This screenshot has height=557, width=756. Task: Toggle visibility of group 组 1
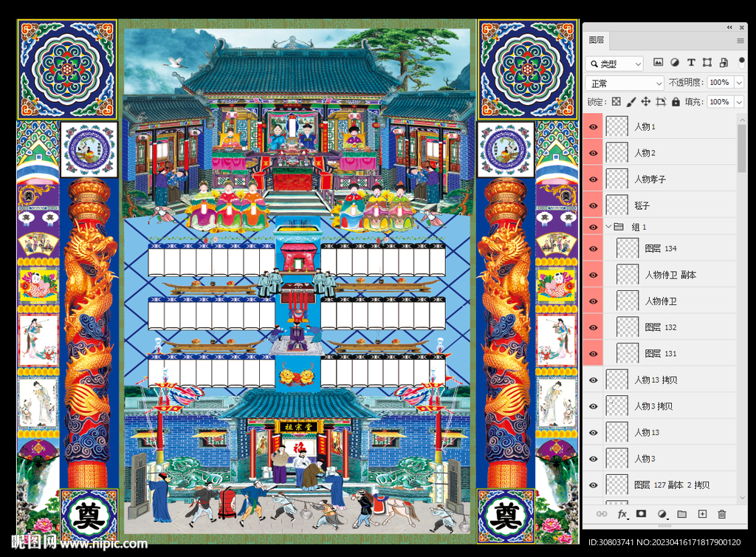click(x=593, y=227)
